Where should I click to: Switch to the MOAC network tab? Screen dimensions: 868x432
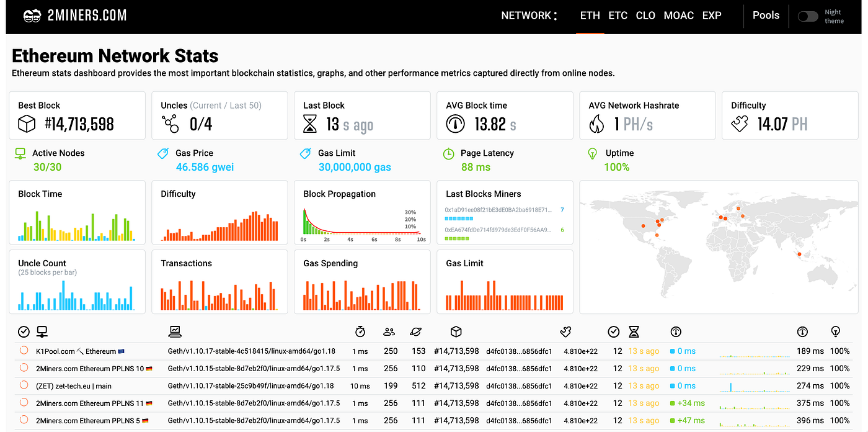(679, 16)
